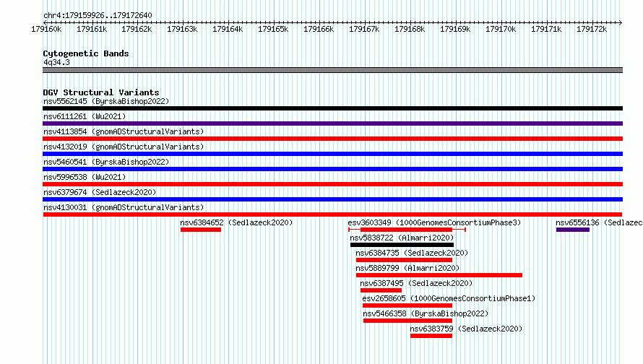Click the 179164k ruler label
This screenshot has width=643, height=364.
pos(228,29)
